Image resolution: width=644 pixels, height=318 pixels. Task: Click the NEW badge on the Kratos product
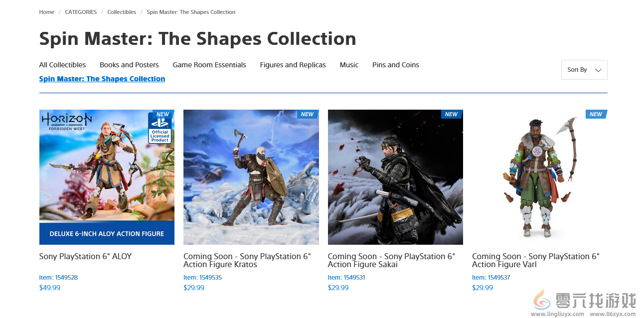click(307, 114)
